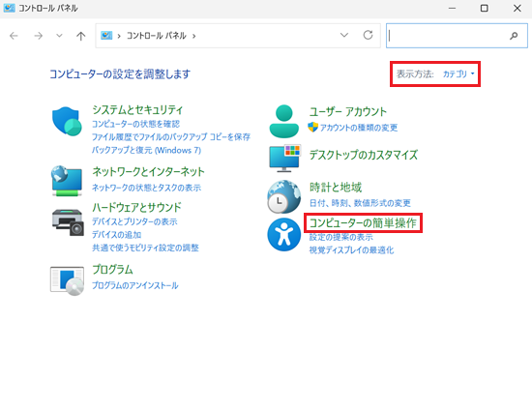Open Hardware and Sound printer icon
The height and width of the screenshot is (410, 532).
(68, 222)
